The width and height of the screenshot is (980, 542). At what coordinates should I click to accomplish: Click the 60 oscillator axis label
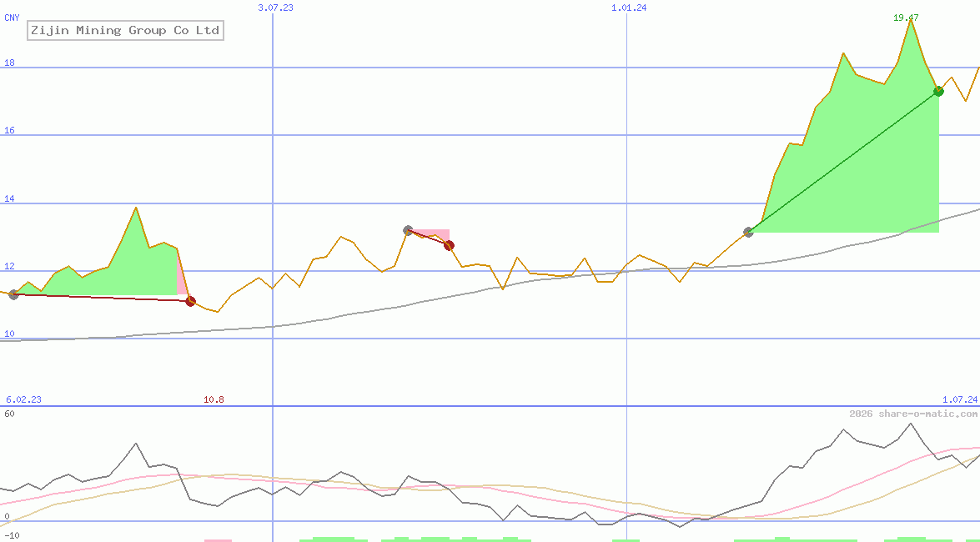click(x=9, y=413)
